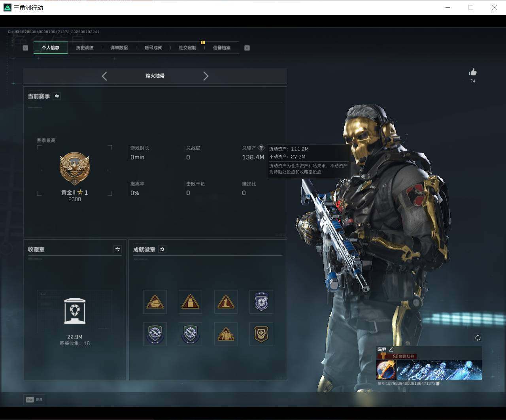This screenshot has height=420, width=506.
Task: Switch to next game mode with right chevron
Action: (x=206, y=76)
